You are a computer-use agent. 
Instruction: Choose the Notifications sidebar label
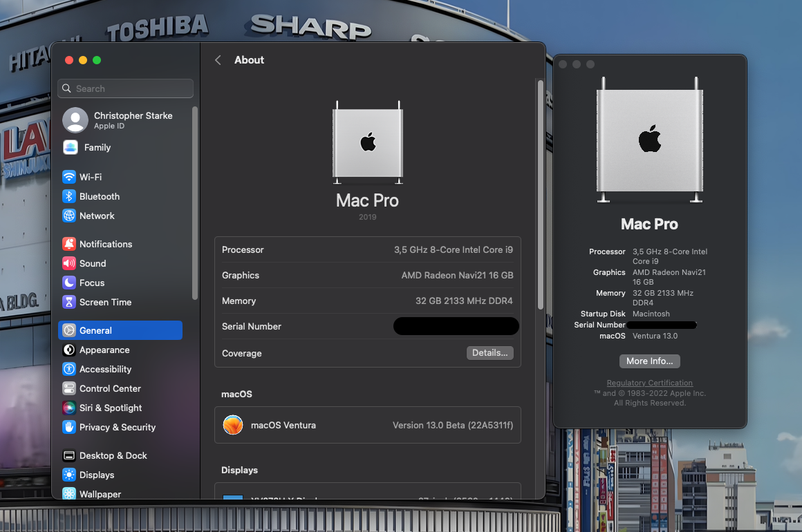pos(105,244)
